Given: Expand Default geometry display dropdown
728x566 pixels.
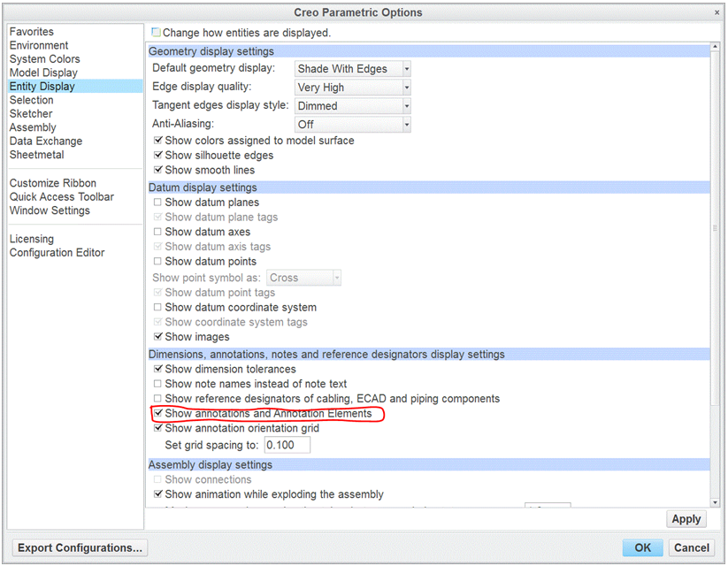Looking at the screenshot, I should point(353,69).
